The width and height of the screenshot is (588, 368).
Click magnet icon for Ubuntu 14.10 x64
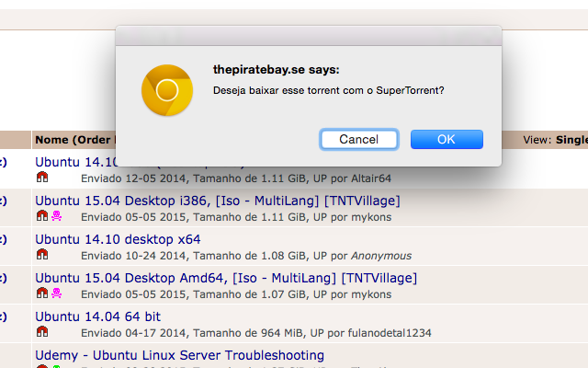pyautogui.click(x=42, y=254)
